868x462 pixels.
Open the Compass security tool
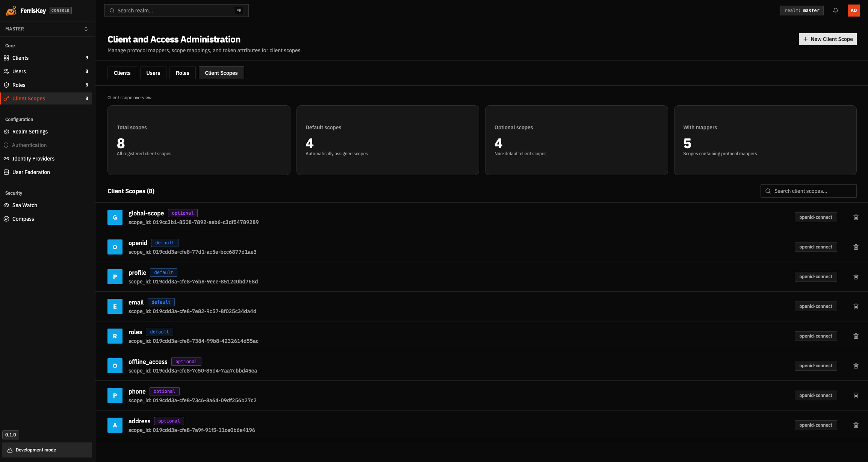tap(23, 219)
